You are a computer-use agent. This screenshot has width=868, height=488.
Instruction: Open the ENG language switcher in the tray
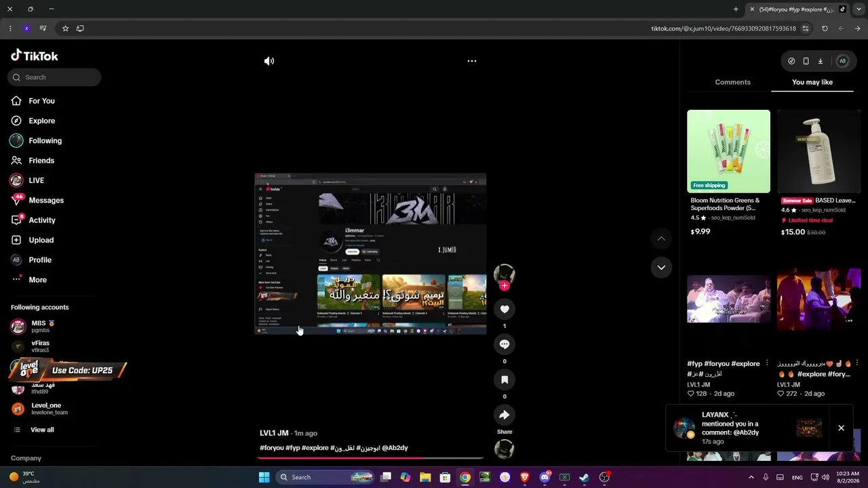(797, 477)
